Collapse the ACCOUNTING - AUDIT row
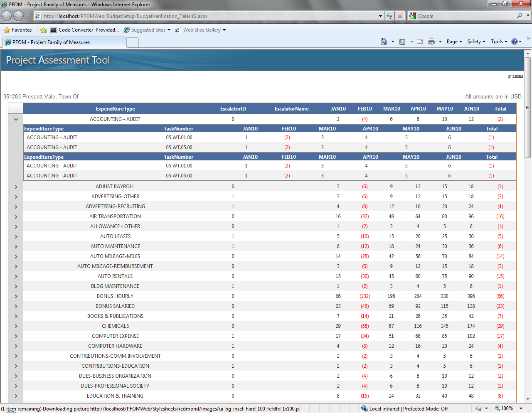Image resolution: width=532 pixels, height=413 pixels. click(16, 119)
